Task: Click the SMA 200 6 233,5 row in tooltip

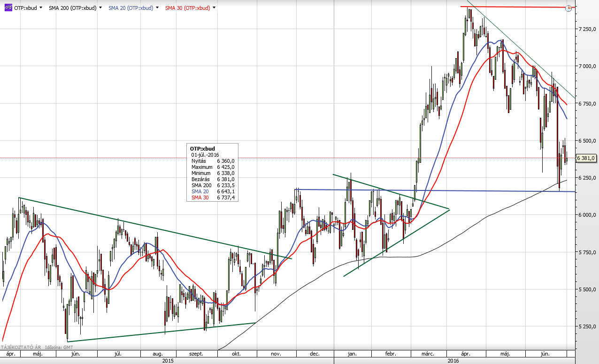Action: (x=213, y=185)
